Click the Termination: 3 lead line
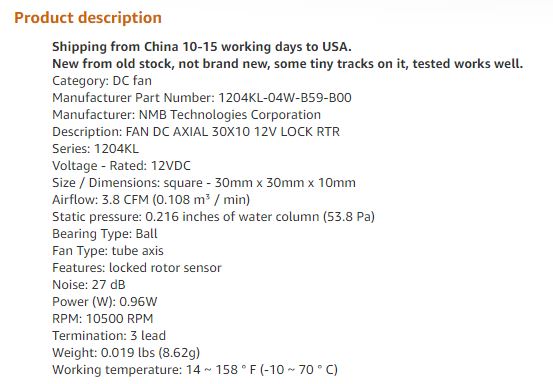 point(109,335)
